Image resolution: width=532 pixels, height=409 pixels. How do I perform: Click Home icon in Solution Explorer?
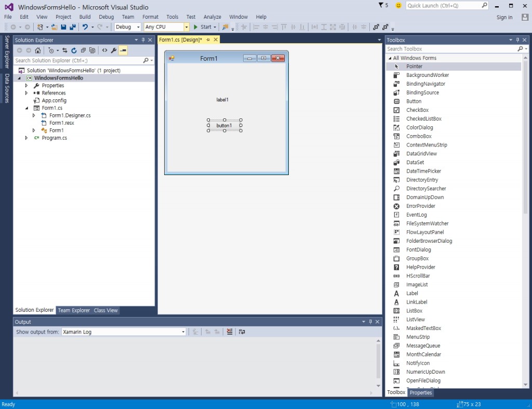pos(37,50)
